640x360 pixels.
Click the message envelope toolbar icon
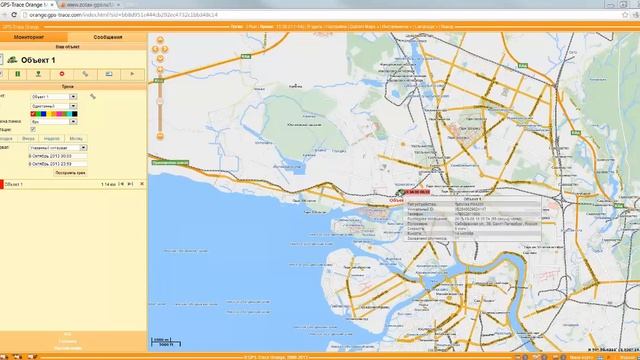(x=109, y=74)
